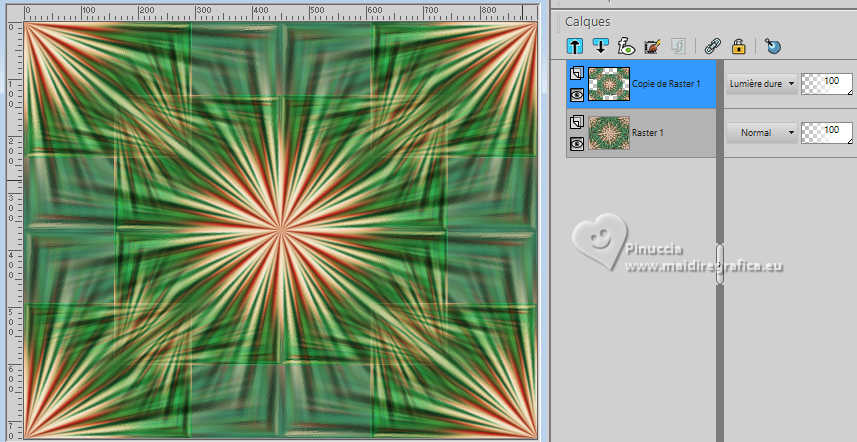Viewport: 857px width, 442px height.
Task: Toggle the lock transparency padlock icon
Action: [739, 46]
